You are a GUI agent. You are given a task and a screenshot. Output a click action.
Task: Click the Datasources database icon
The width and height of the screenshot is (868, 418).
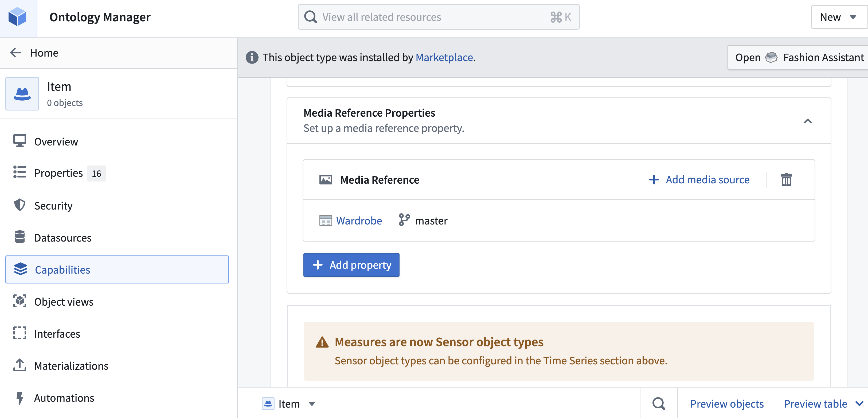19,237
